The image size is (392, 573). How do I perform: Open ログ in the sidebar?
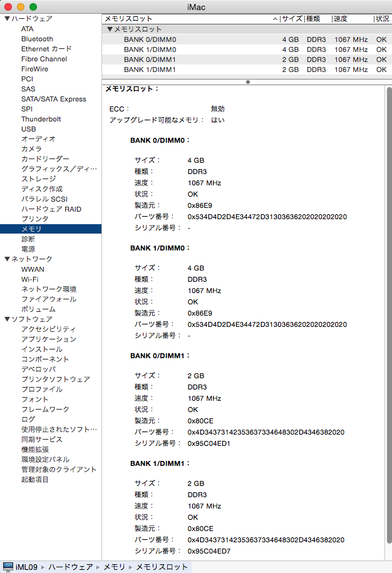click(x=28, y=419)
